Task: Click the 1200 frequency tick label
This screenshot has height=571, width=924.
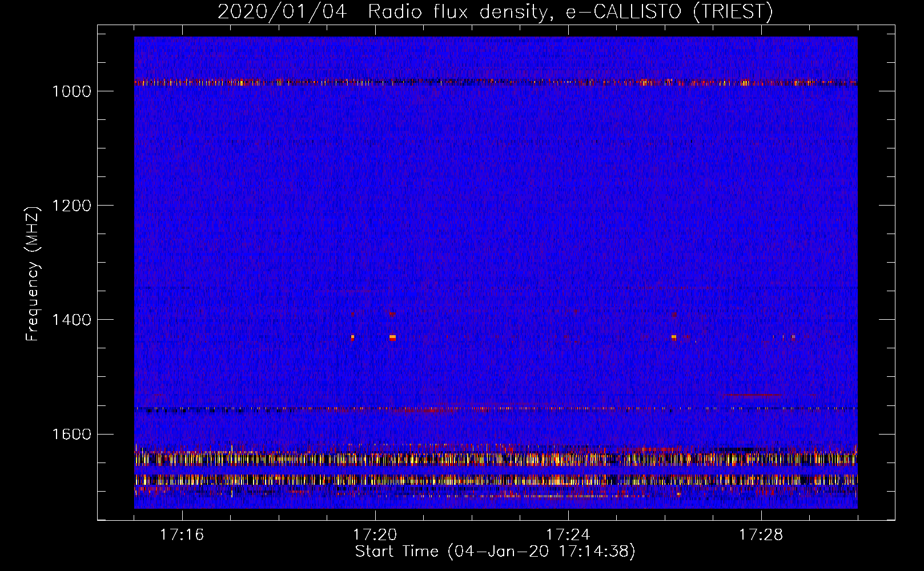Action: [x=71, y=206]
